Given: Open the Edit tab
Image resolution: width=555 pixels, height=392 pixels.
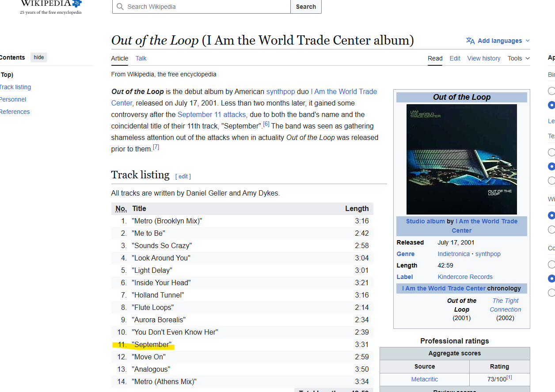Looking at the screenshot, I should (x=455, y=58).
